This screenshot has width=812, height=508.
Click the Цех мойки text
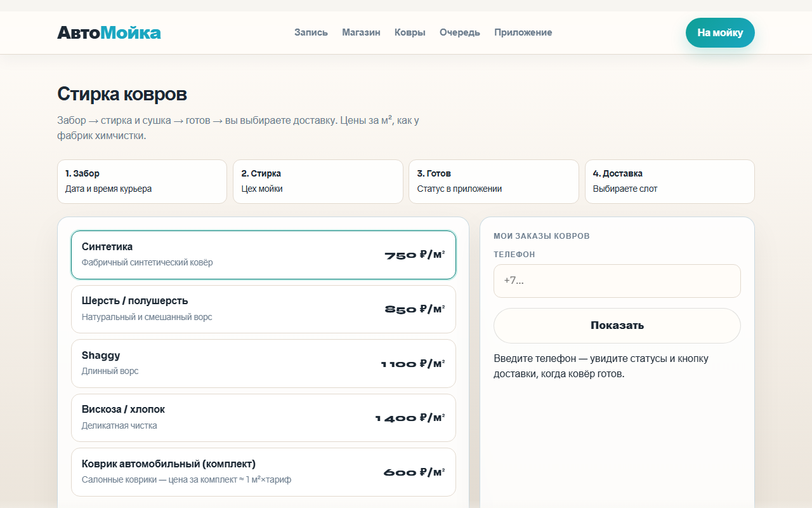pyautogui.click(x=262, y=189)
